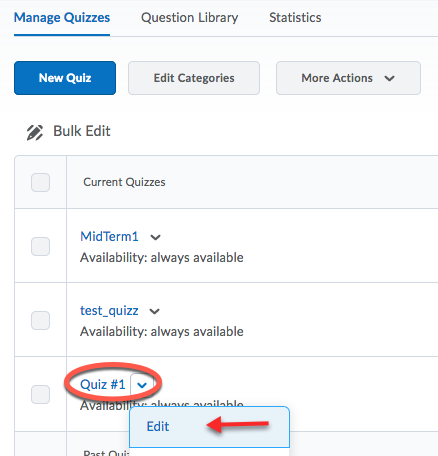Tick the select-all checkbox beside Current Quizzes
438x456 pixels.
[40, 182]
